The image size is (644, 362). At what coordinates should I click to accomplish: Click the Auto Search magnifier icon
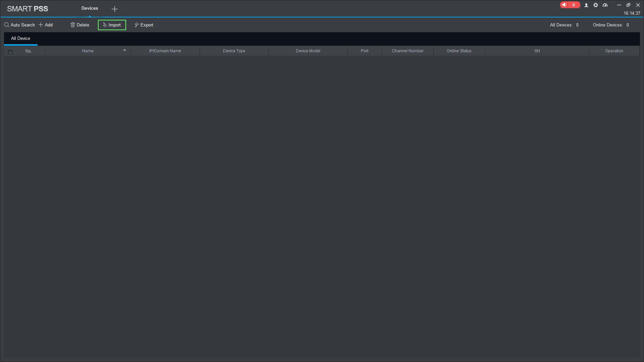7,25
